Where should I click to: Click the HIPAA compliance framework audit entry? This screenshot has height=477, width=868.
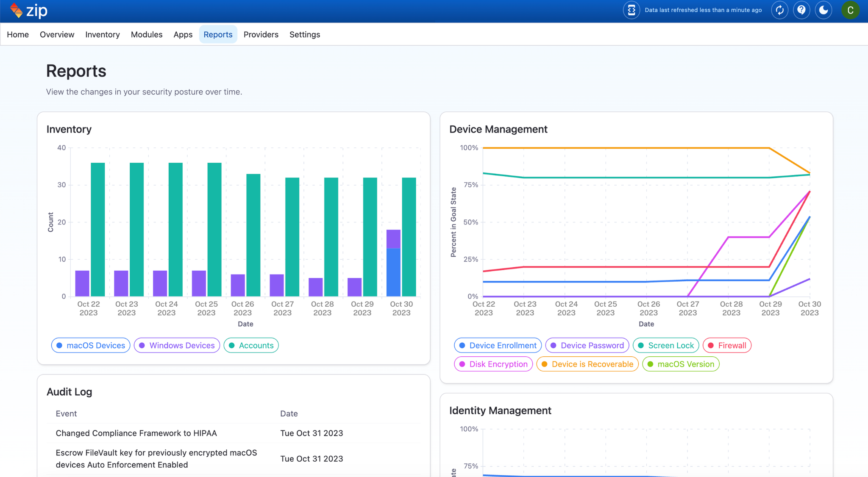(x=136, y=433)
